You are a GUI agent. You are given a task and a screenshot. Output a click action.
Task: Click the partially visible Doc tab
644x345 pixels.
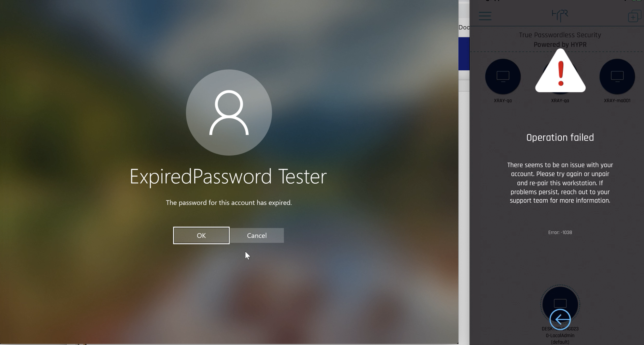(x=464, y=27)
